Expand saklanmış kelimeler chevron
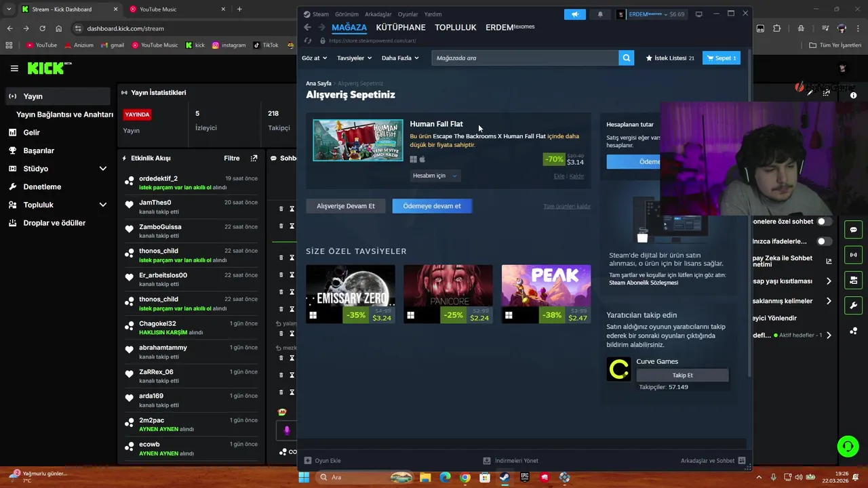The width and height of the screenshot is (868, 488). [x=829, y=301]
